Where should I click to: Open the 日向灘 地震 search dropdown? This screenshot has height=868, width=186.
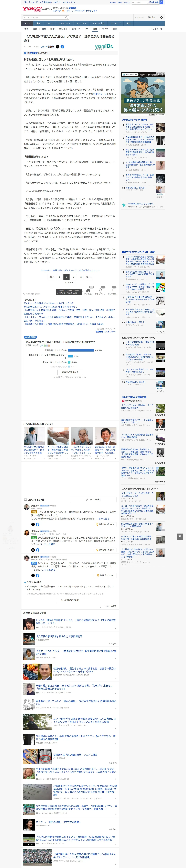tap(153, 2)
